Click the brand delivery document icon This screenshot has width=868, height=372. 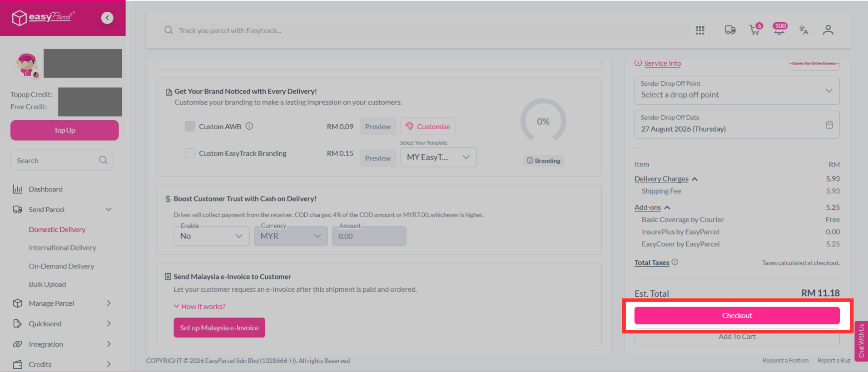pos(169,92)
